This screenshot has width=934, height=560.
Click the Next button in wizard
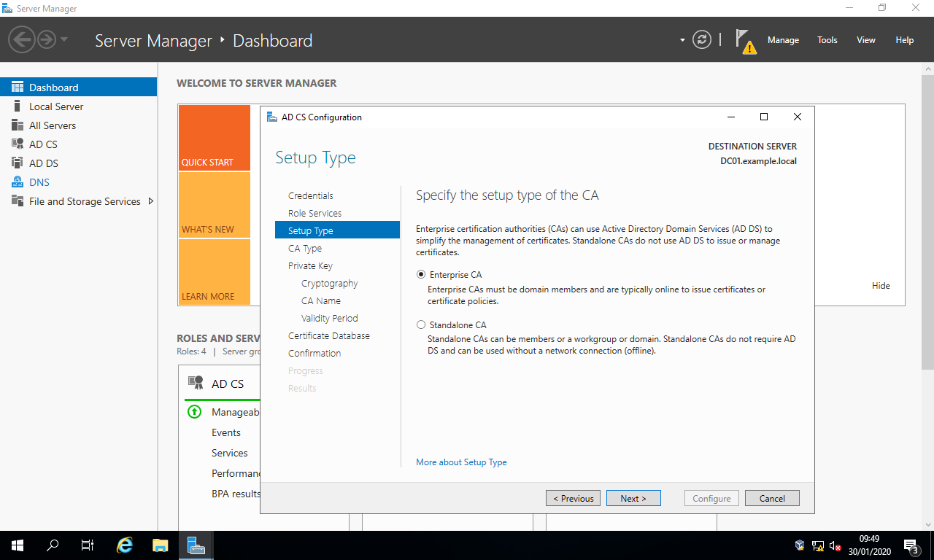tap(633, 499)
